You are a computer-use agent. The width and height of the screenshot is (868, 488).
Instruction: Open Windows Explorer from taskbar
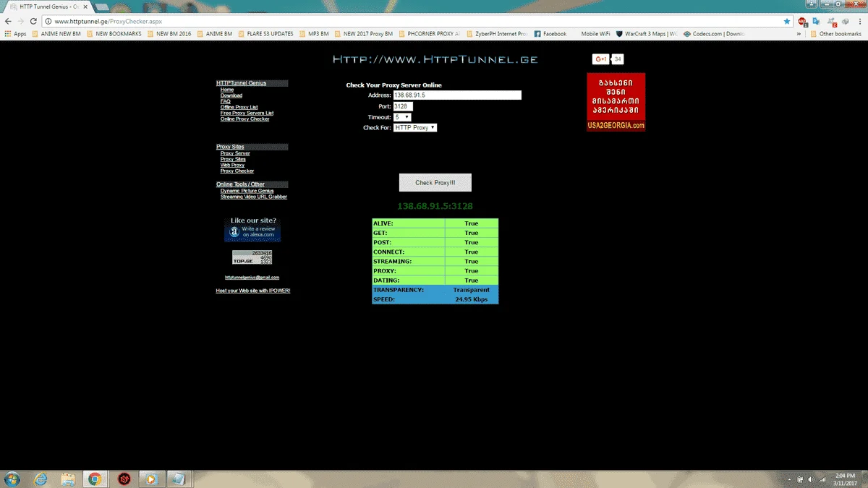click(68, 479)
